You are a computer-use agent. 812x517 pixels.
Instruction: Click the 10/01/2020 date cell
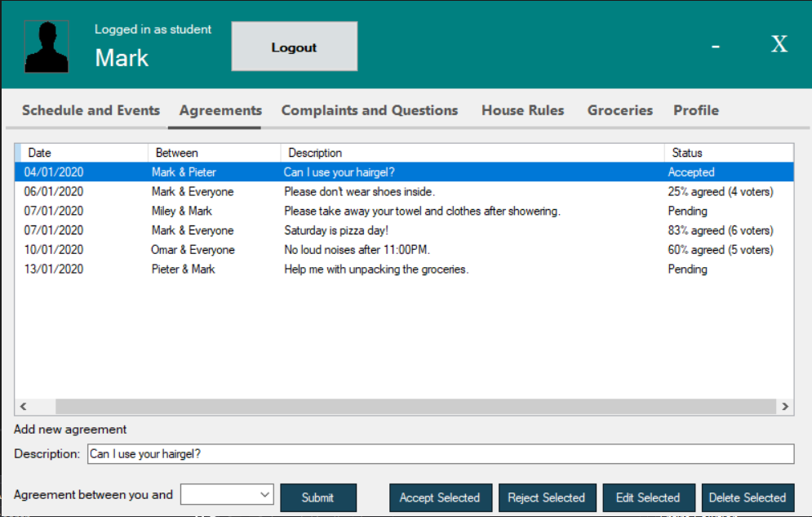[54, 250]
